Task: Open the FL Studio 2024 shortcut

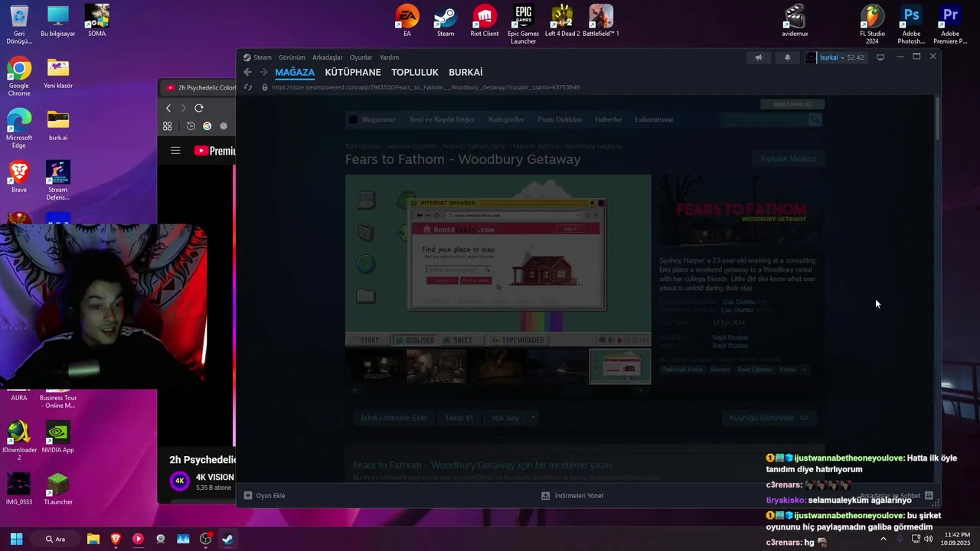Action: 872,24
